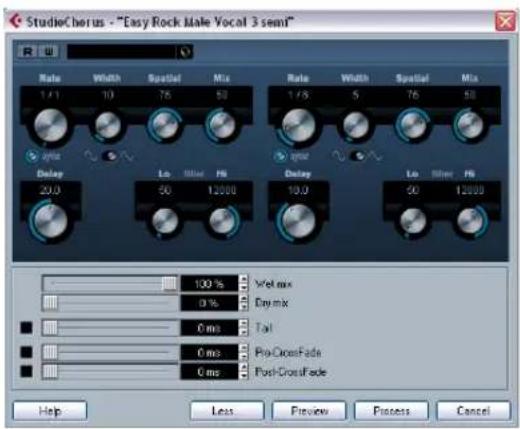
Task: Click the R read automation button
Action: pyautogui.click(x=28, y=52)
